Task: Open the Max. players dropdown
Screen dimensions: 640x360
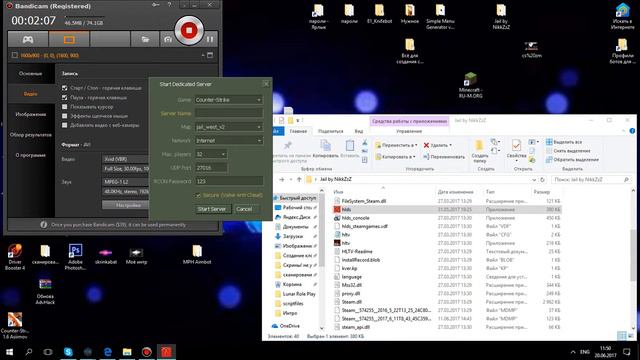Action: pos(211,154)
